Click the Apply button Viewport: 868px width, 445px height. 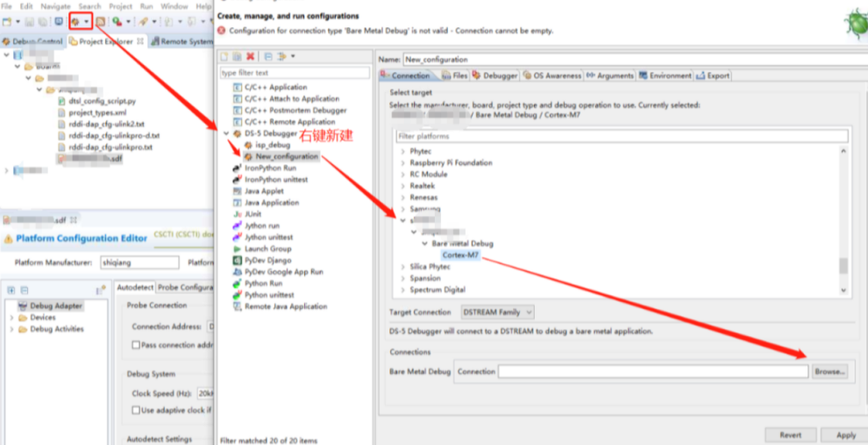point(845,435)
